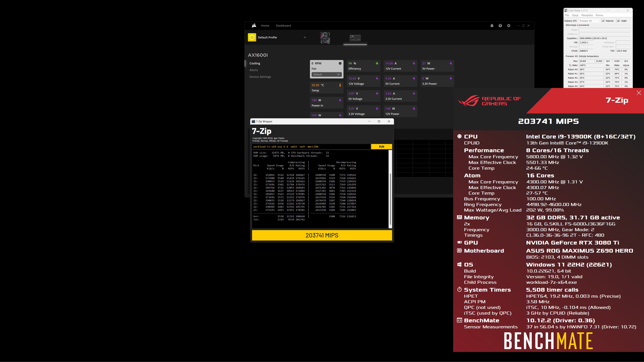The image size is (644, 362).
Task: Click Core Temp thermometer app icon
Action: [x=566, y=10]
